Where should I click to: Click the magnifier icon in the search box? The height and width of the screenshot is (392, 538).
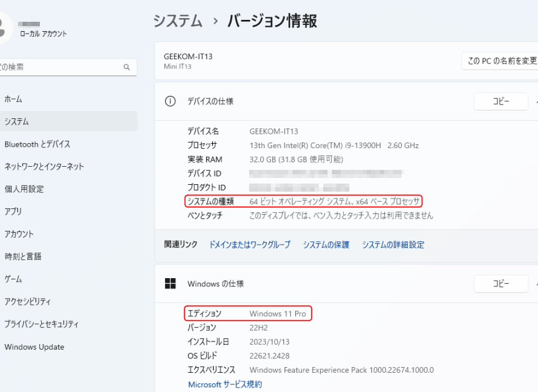126,67
